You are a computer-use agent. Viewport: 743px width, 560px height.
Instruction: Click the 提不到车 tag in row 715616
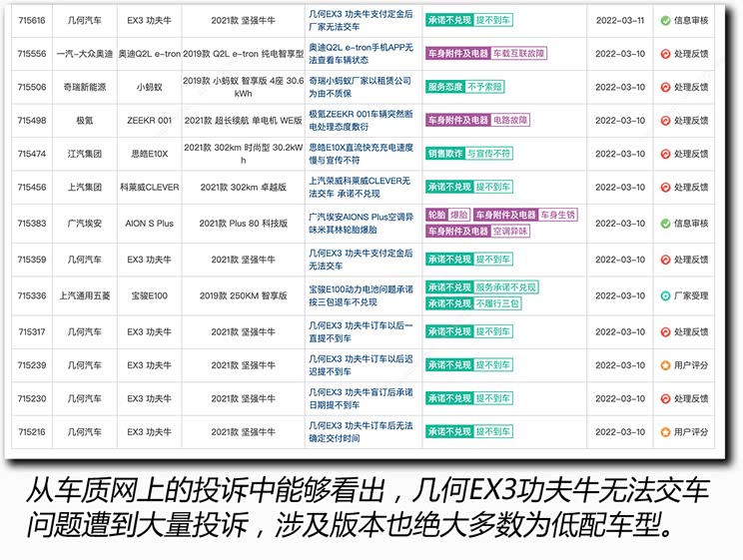point(492,20)
